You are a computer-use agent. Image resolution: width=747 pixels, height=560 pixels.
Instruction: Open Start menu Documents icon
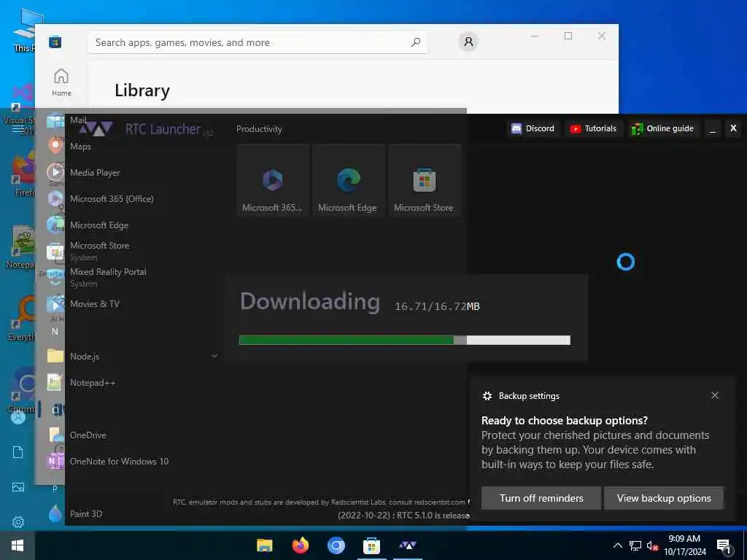click(x=18, y=452)
